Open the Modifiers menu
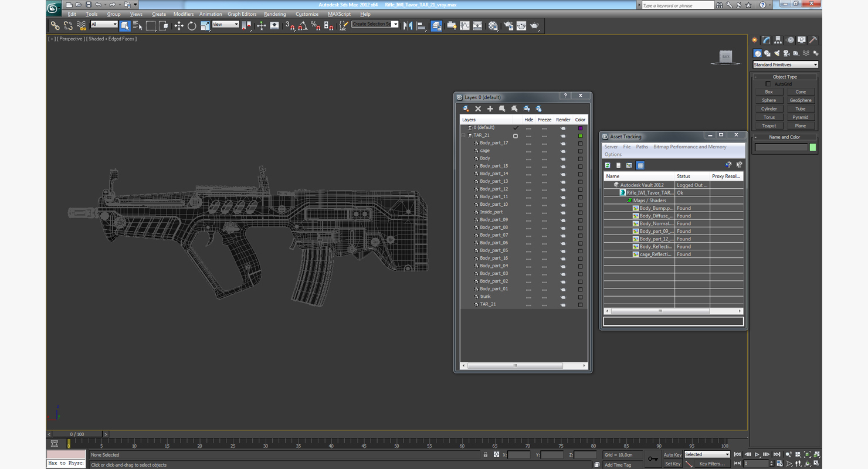Image resolution: width=868 pixels, height=469 pixels. pos(184,14)
